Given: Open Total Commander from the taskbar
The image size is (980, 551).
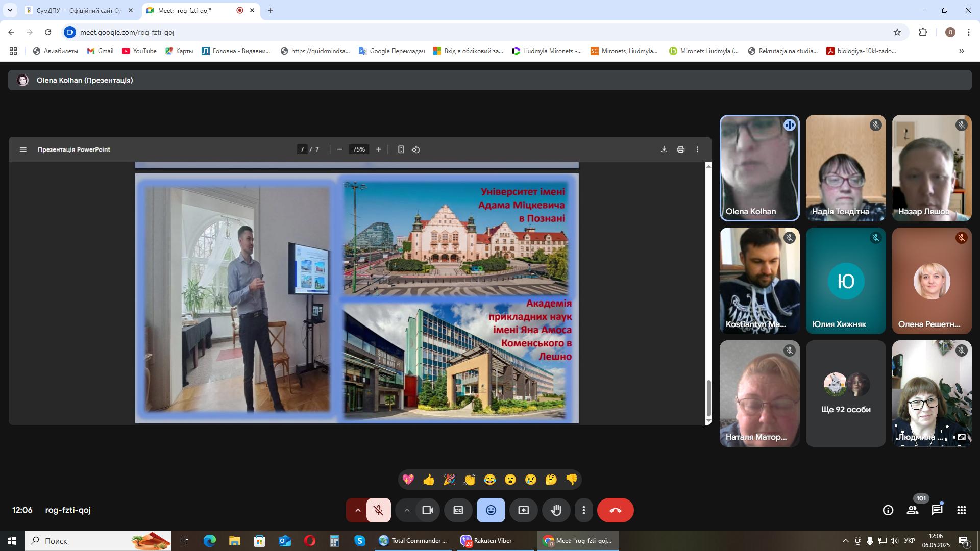Looking at the screenshot, I should [413, 541].
